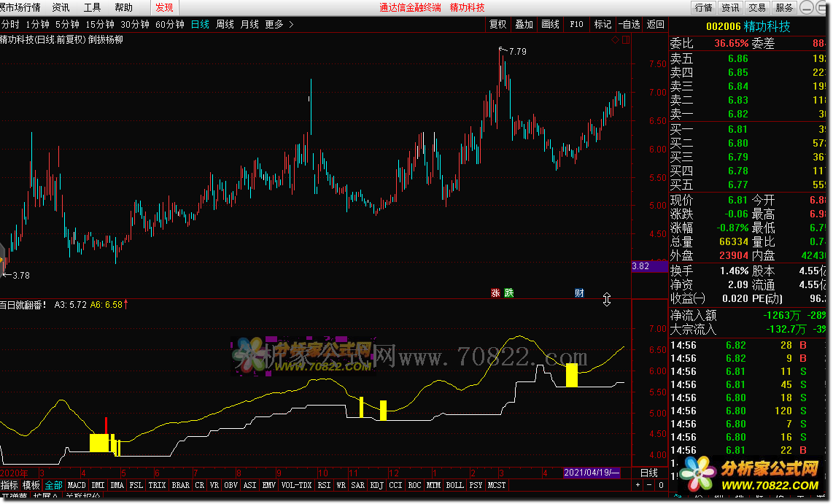Select the 1分钟 period
The height and width of the screenshot is (504, 833).
point(37,24)
